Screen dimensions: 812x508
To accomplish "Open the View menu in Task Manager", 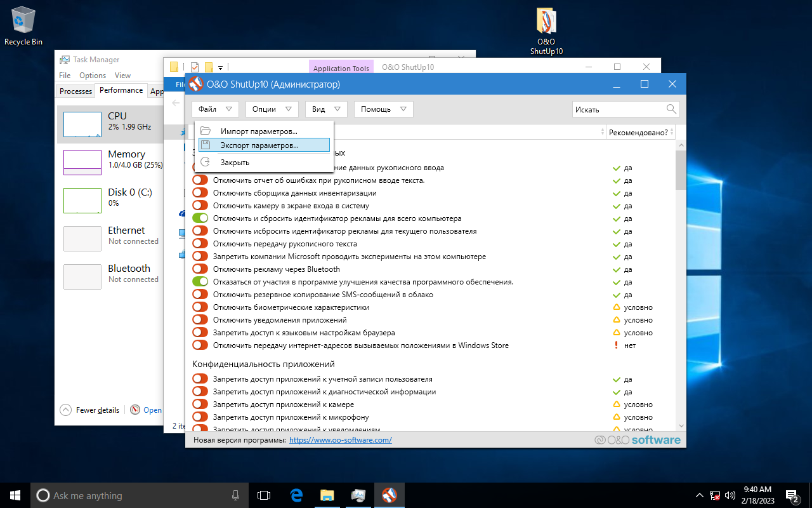I will coord(122,76).
